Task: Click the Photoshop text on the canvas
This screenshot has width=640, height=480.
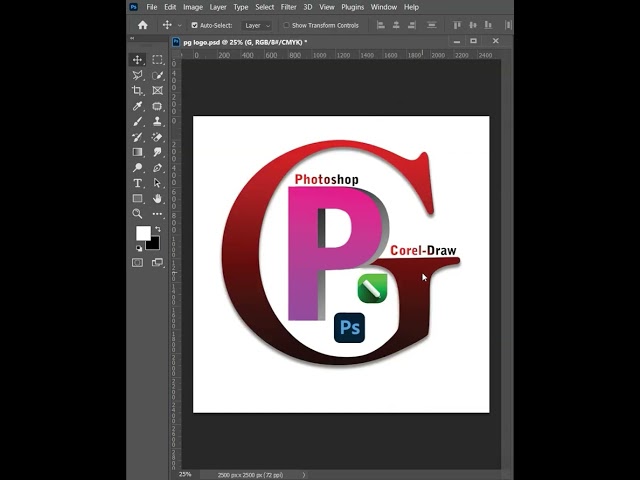Action: pyautogui.click(x=327, y=179)
